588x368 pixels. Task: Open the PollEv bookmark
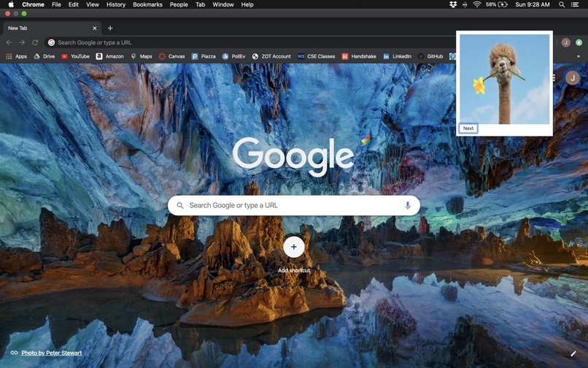coord(233,56)
